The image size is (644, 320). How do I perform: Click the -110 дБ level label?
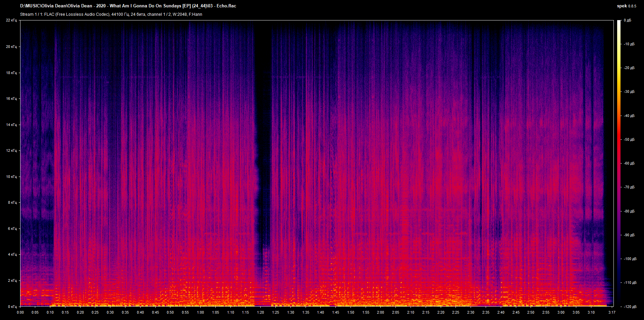coord(630,283)
